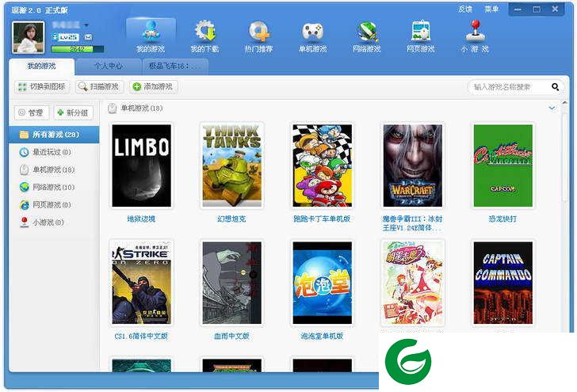The width and height of the screenshot is (577, 392).
Task: Open LIMBO game cover
Action: 142,166
